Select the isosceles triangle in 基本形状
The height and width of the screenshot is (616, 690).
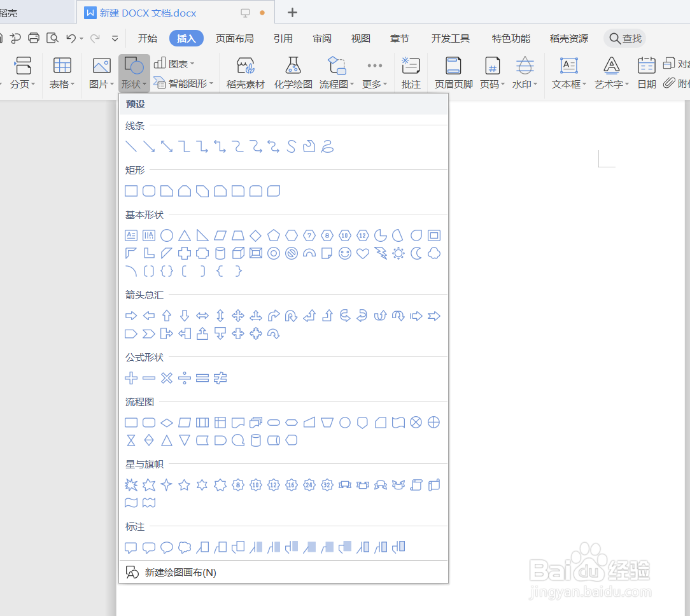pos(185,235)
